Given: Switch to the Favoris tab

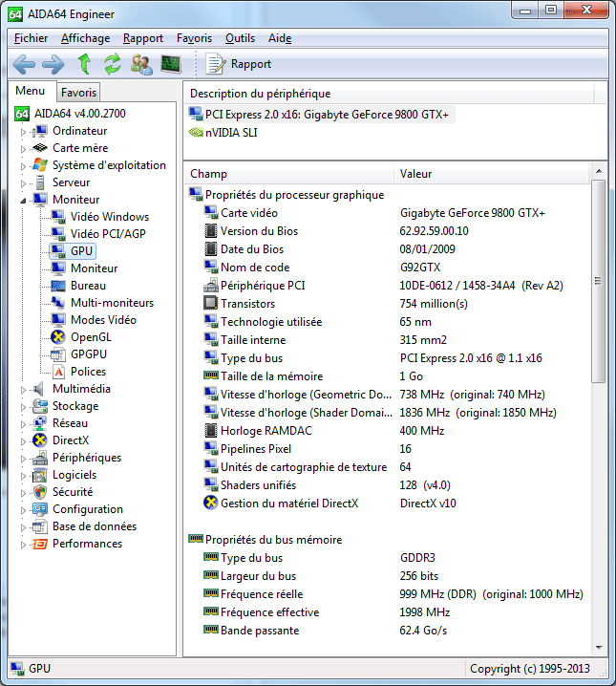Looking at the screenshot, I should [78, 93].
